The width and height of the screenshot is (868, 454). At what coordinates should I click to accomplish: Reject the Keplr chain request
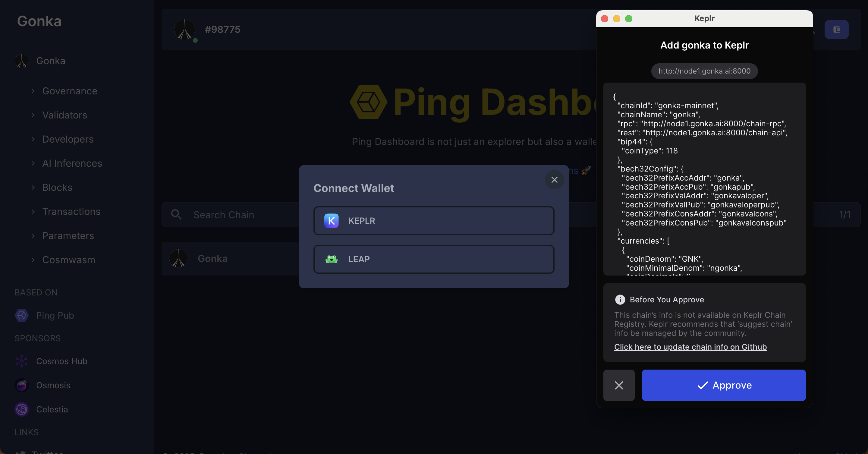point(619,385)
